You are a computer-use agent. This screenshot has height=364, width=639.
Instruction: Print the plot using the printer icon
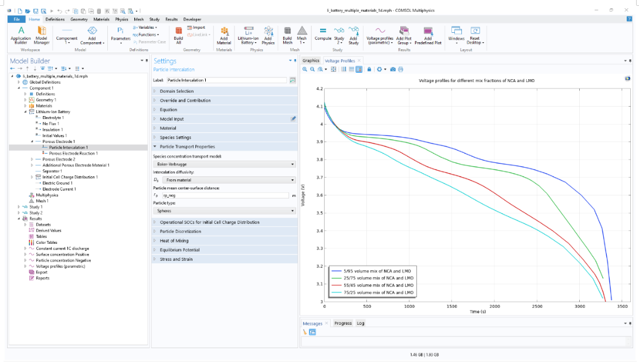tap(400, 69)
